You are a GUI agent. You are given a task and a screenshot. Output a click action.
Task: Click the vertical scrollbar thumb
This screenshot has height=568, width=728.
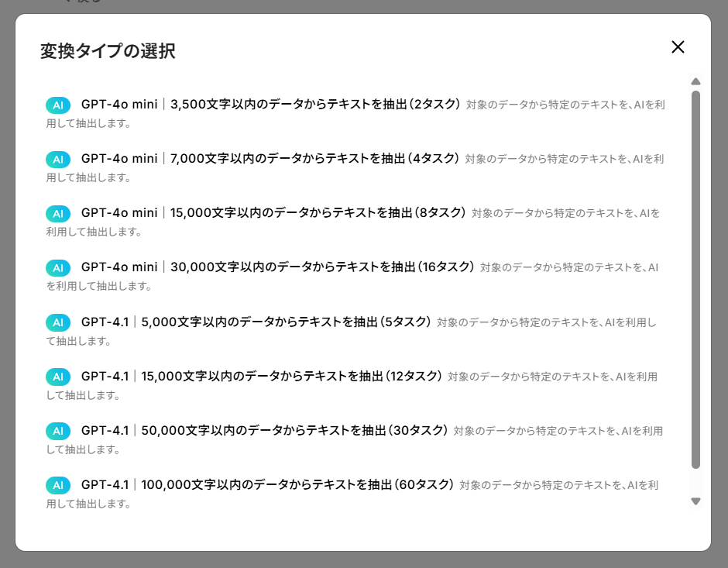695,280
